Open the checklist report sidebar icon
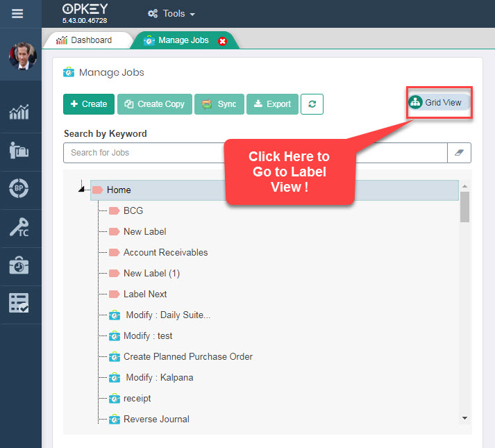 click(x=19, y=303)
